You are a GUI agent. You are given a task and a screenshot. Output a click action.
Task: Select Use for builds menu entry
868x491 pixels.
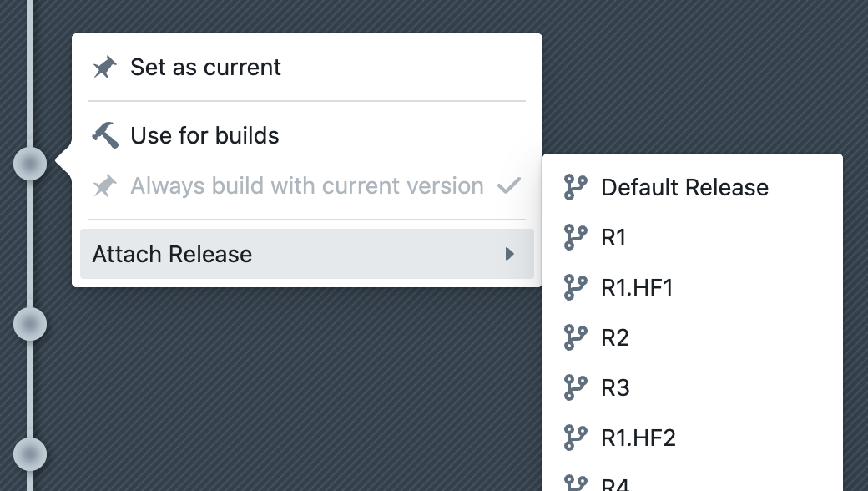coord(204,135)
